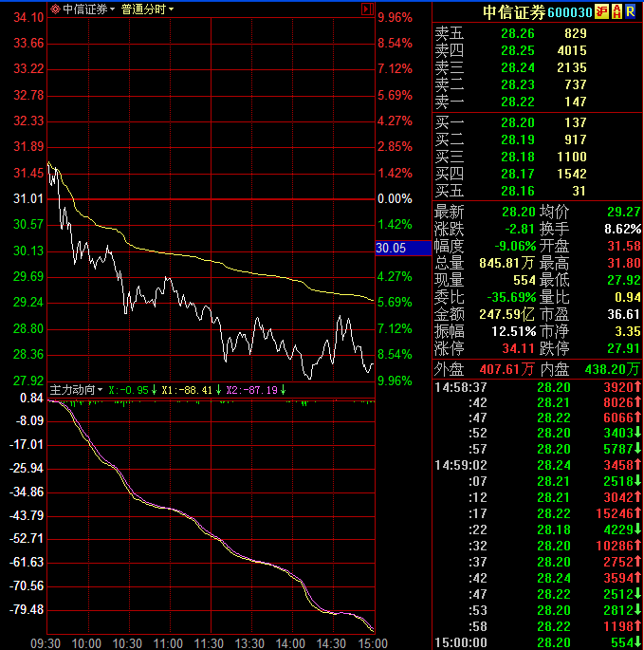Select the 15:00:00 closing tick row
Viewport: 644px width, 650px height.
pos(538,643)
